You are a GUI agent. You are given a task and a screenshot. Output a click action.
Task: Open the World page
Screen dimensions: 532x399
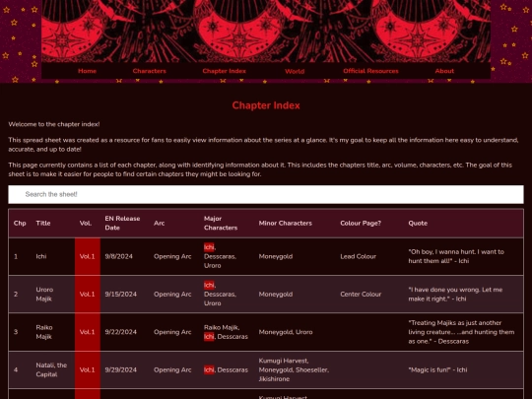295,71
